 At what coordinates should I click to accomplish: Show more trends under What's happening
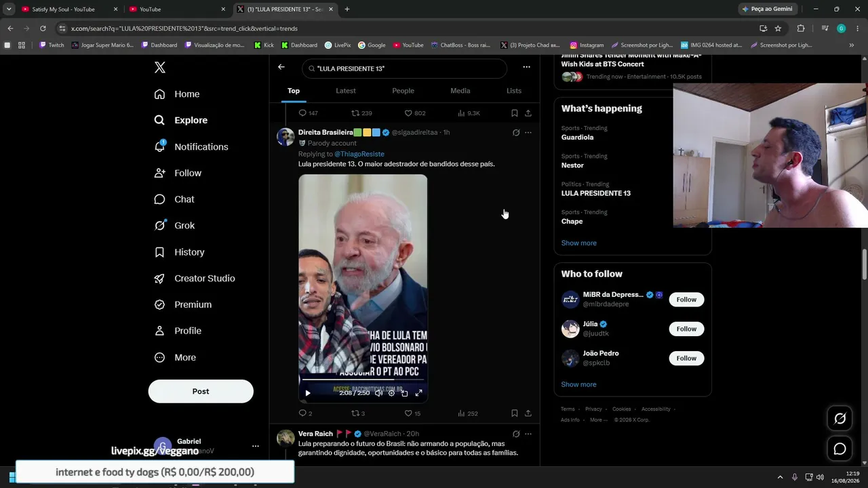pos(579,243)
